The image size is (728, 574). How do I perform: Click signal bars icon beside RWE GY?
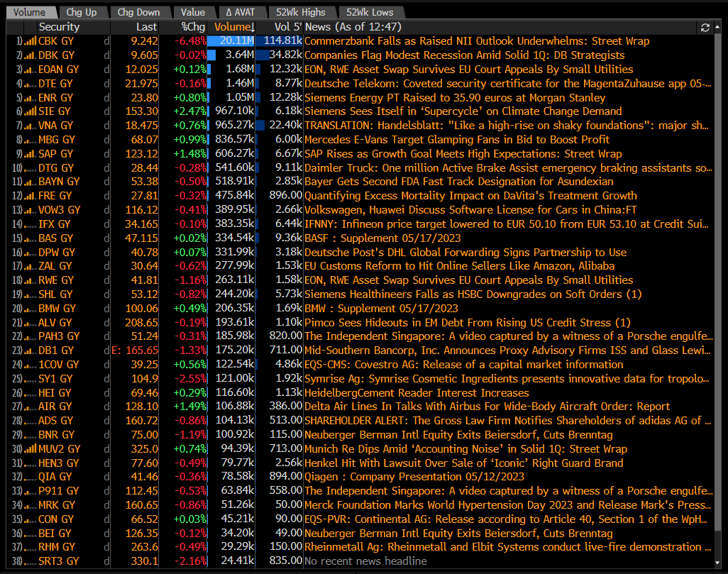tap(30, 280)
